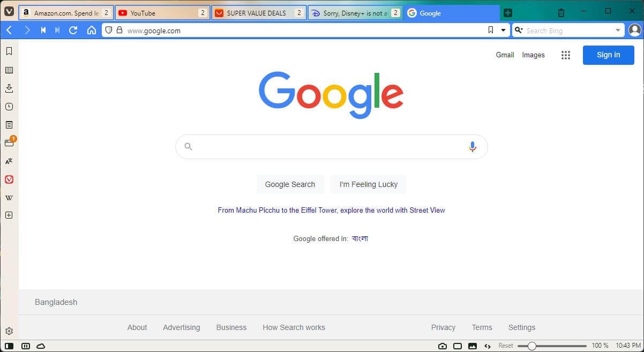Open the Privacy footer link
644x352 pixels.
443,327
